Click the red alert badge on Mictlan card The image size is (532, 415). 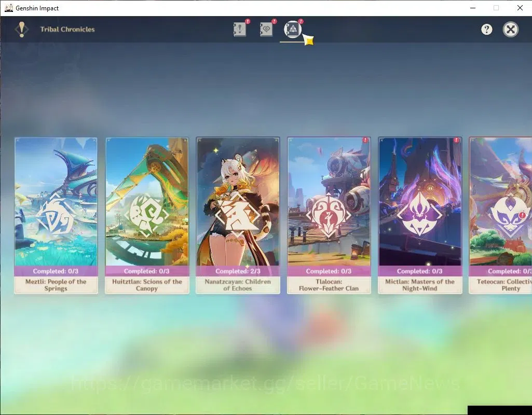(456, 140)
